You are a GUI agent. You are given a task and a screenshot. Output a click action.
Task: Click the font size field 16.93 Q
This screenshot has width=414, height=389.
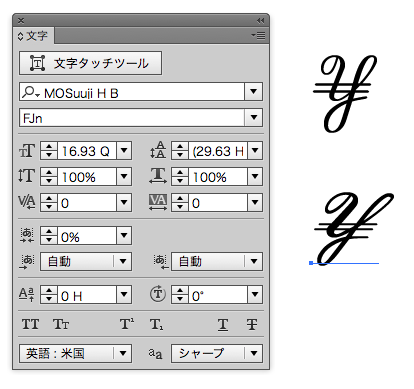pyautogui.click(x=87, y=151)
